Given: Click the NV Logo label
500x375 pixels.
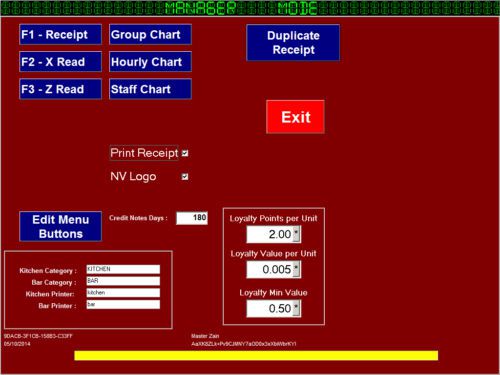Looking at the screenshot, I should pyautogui.click(x=133, y=176).
